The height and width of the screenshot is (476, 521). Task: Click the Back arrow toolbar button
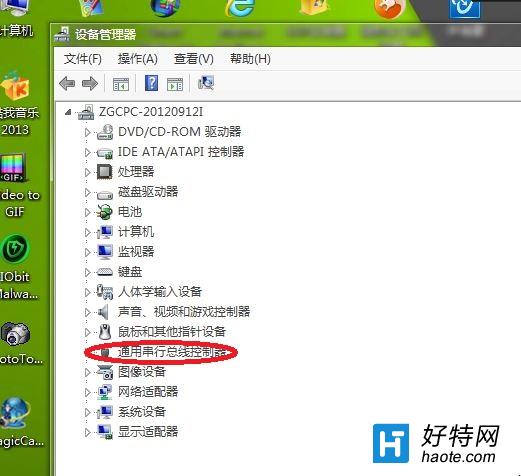point(67,83)
